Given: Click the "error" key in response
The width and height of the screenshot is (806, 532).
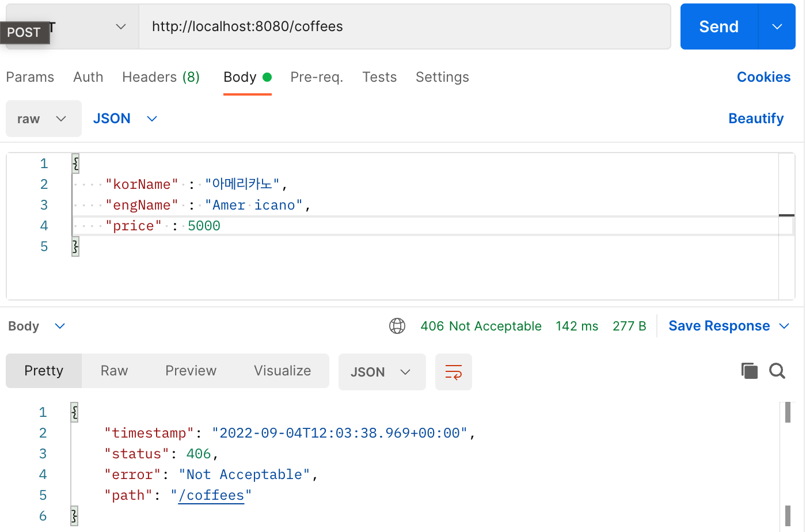Looking at the screenshot, I should [x=133, y=474].
